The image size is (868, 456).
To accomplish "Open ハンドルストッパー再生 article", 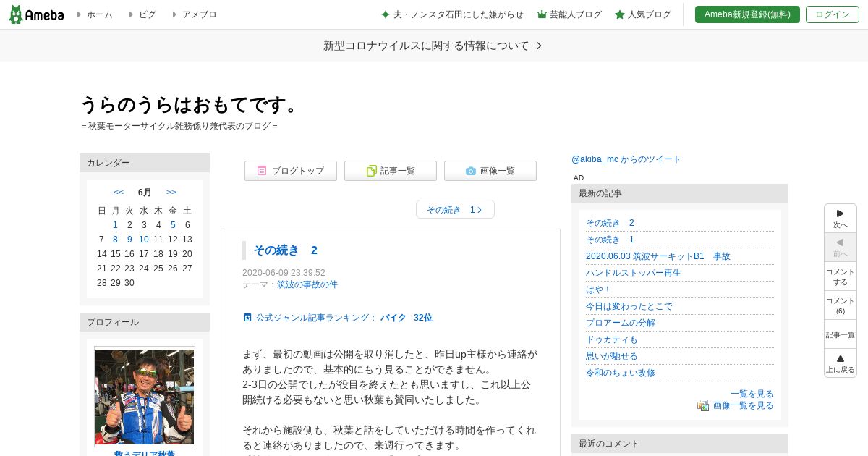I will point(634,273).
